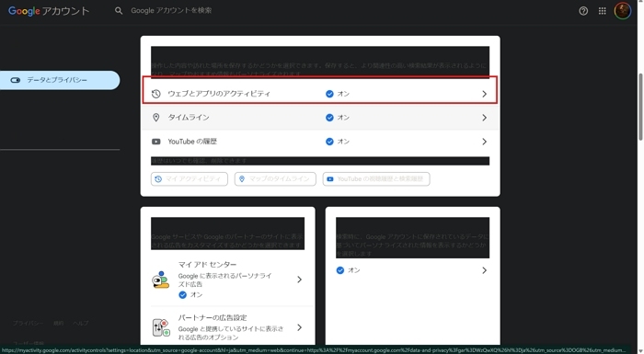Open ウェブとアプリのアクティビティ settings row
644x354 pixels.
pyautogui.click(x=320, y=94)
